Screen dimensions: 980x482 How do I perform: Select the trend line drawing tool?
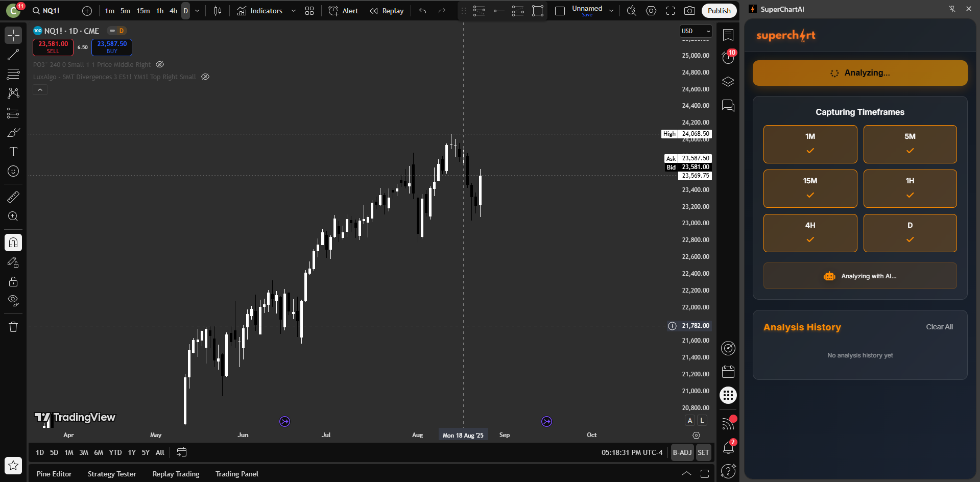point(13,55)
